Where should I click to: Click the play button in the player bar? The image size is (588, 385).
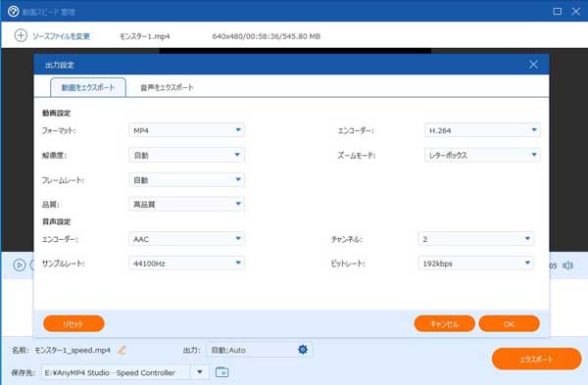click(x=20, y=265)
